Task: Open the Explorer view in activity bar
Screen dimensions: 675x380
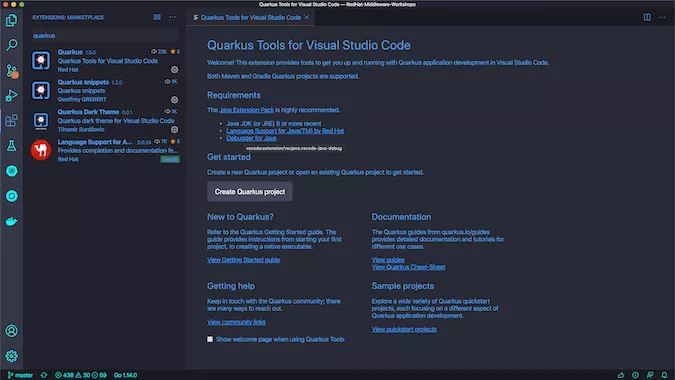Action: [x=12, y=20]
